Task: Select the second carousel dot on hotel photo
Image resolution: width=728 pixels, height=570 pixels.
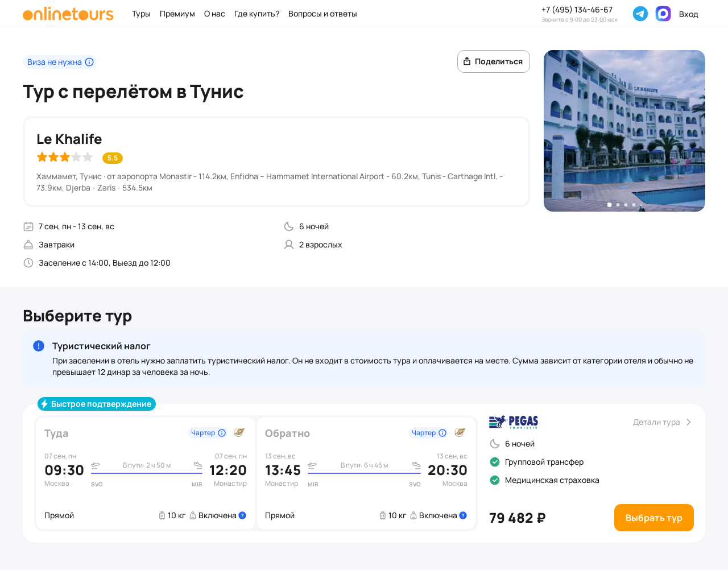Action: (618, 205)
